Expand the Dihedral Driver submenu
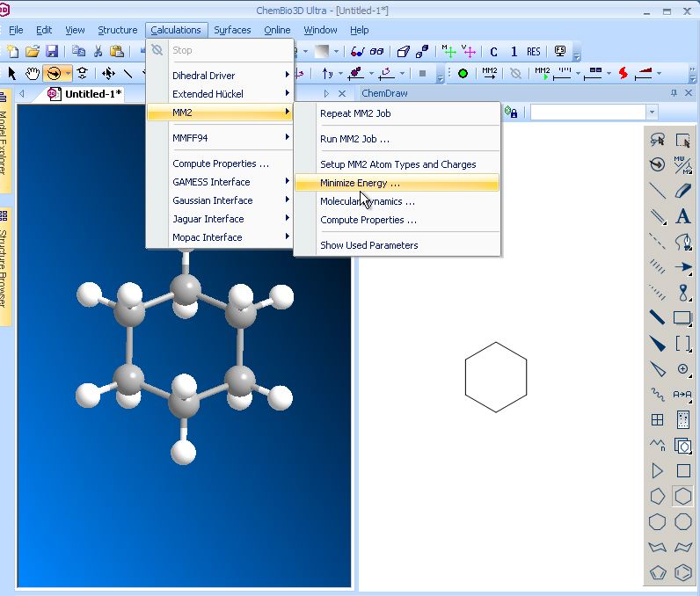Viewport: 700px width, 596px height. point(220,76)
